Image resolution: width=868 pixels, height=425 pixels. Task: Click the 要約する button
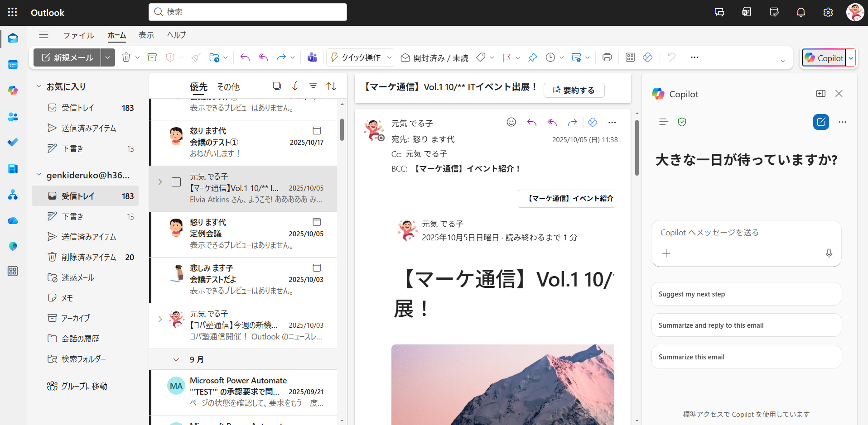coord(574,90)
